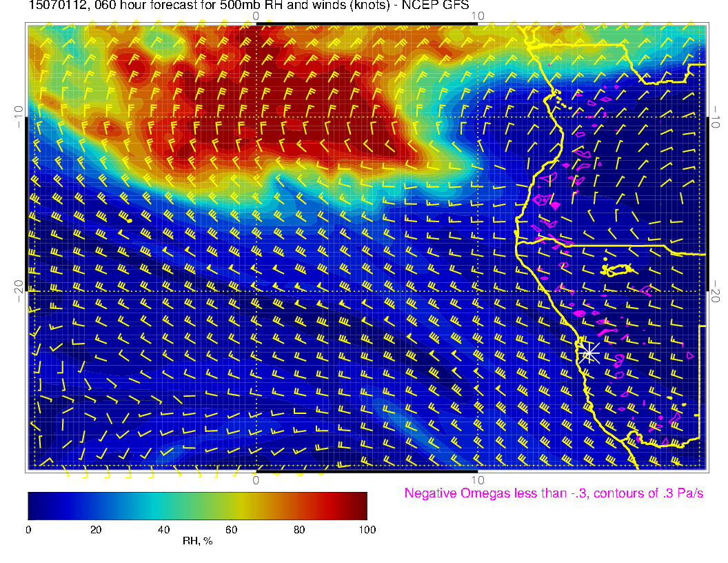The height and width of the screenshot is (563, 728).
Task: Click the 'RH, %' colorbar label
Action: pos(197,541)
